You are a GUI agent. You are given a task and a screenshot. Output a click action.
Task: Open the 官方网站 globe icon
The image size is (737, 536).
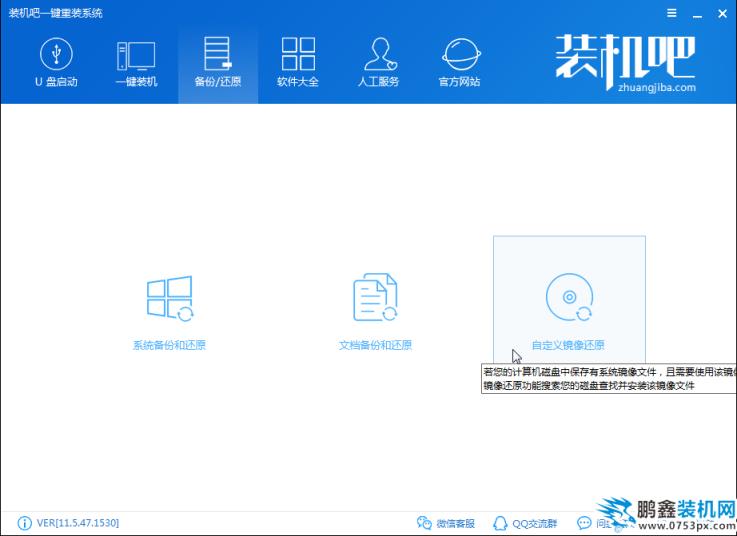[461, 55]
